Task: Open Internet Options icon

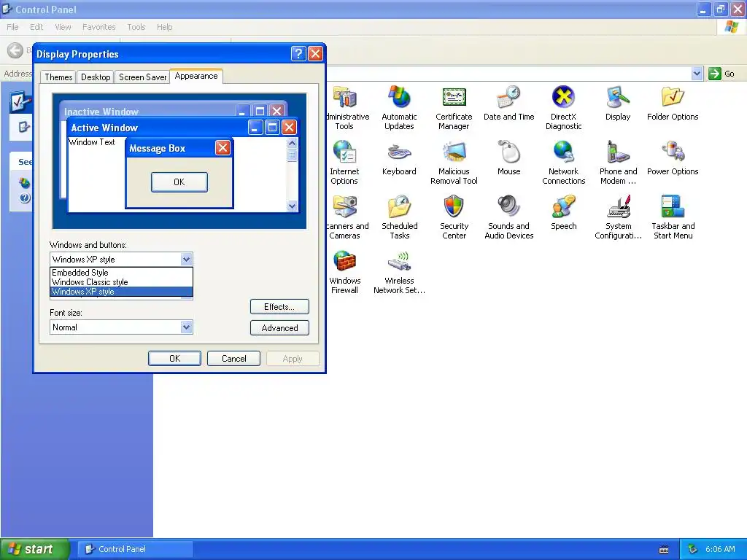Action: point(344,163)
